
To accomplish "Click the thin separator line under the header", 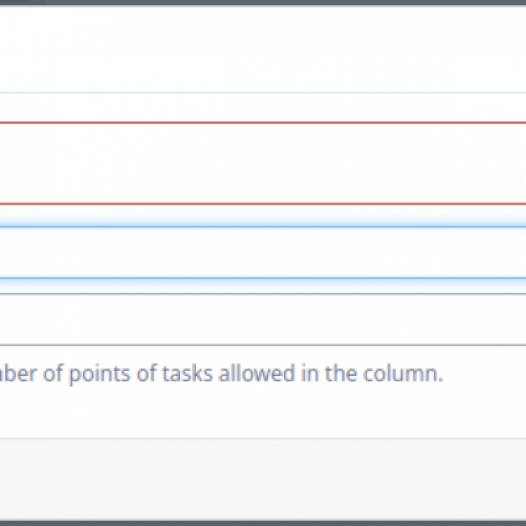I will point(263,92).
